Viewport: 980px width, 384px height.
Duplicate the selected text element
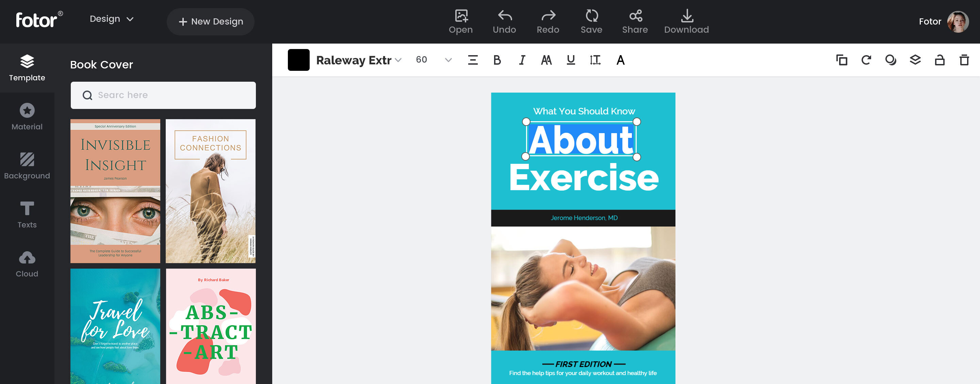(841, 60)
